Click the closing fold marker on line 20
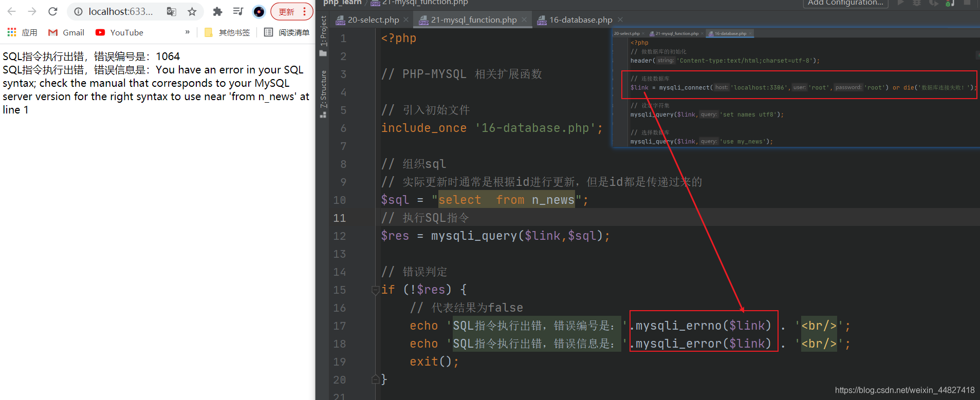The width and height of the screenshot is (980, 400). (x=375, y=379)
